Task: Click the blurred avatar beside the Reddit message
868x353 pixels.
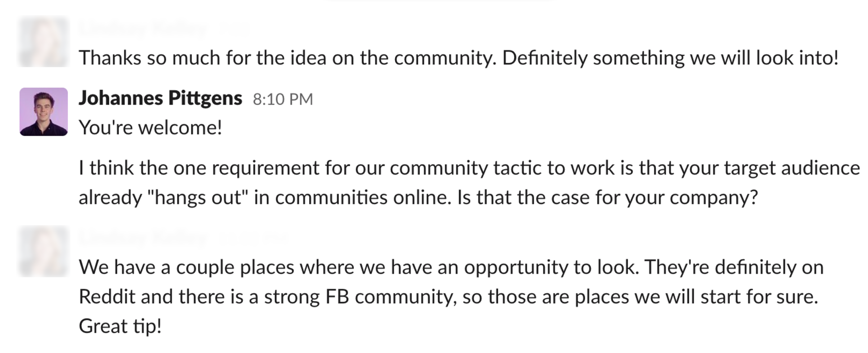Action: click(x=44, y=252)
